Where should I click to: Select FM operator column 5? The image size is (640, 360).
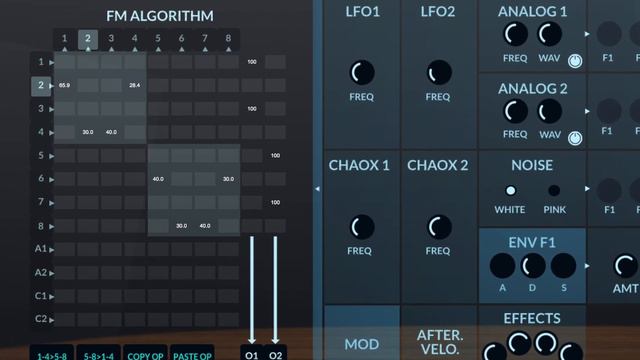(158, 40)
